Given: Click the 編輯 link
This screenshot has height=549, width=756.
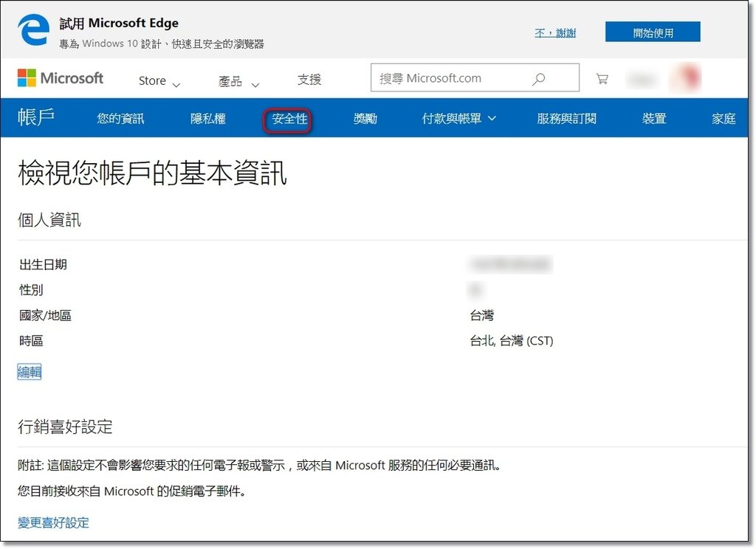Looking at the screenshot, I should click(30, 372).
